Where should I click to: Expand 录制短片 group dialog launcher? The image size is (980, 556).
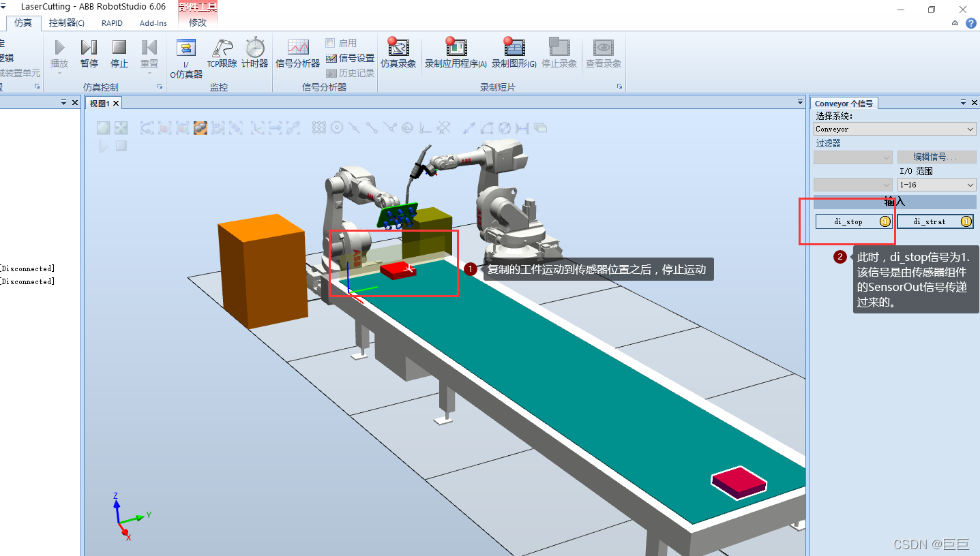pyautogui.click(x=620, y=87)
